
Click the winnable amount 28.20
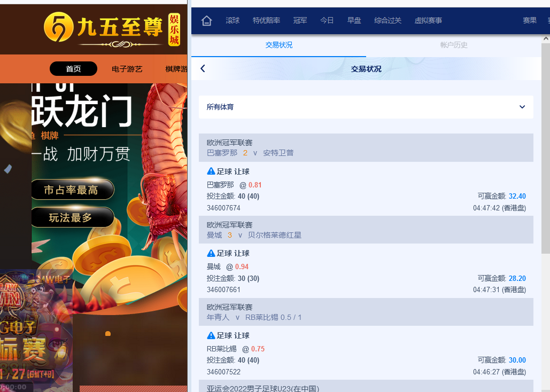click(517, 278)
